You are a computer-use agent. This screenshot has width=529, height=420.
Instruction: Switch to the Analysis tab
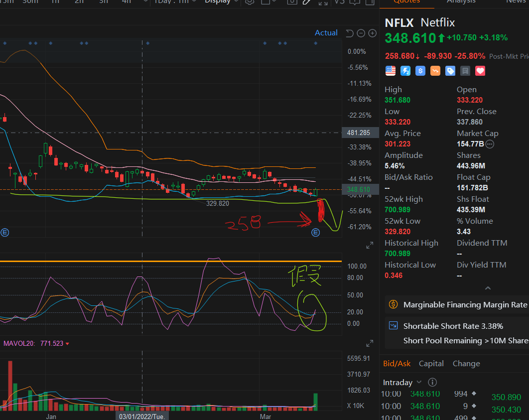pos(461,2)
